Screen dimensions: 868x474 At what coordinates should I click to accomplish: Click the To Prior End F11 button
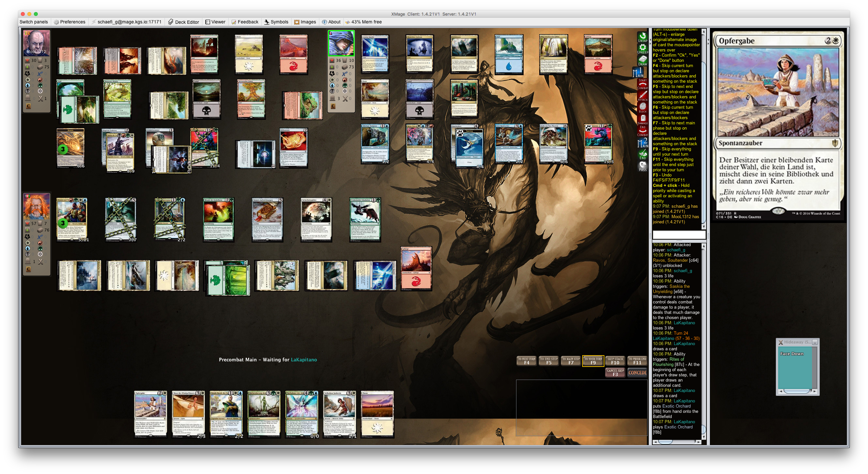click(x=637, y=361)
